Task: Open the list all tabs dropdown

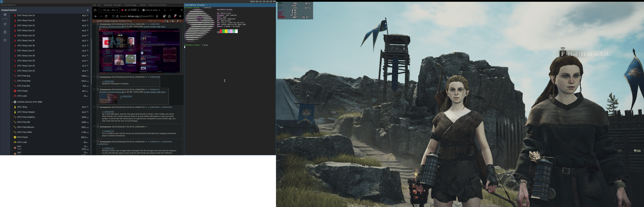Action: [171, 10]
